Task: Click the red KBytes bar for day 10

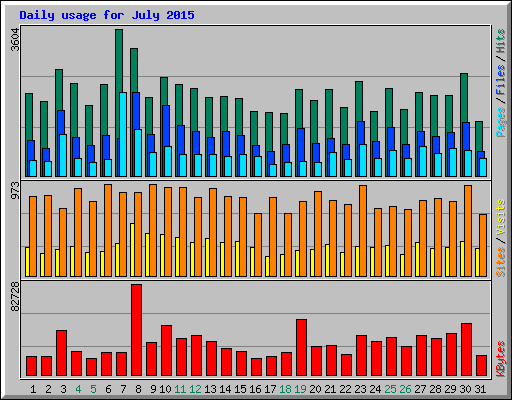Action: (x=166, y=351)
